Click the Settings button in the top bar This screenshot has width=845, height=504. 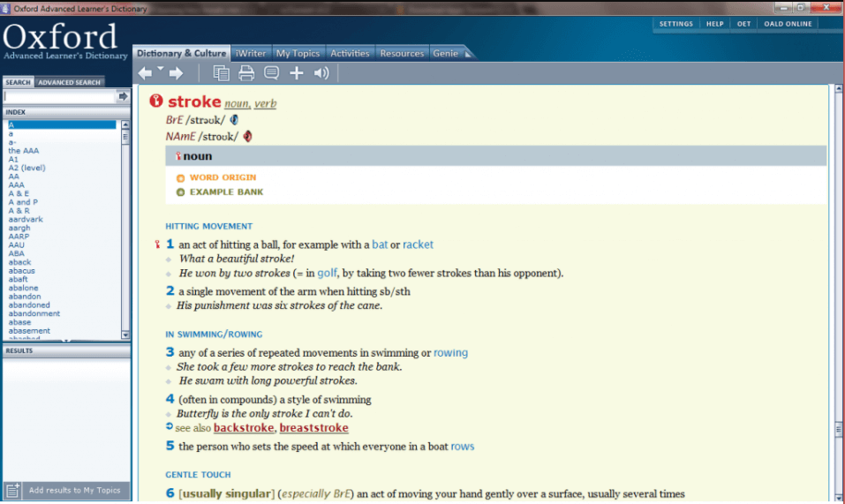[x=676, y=24]
